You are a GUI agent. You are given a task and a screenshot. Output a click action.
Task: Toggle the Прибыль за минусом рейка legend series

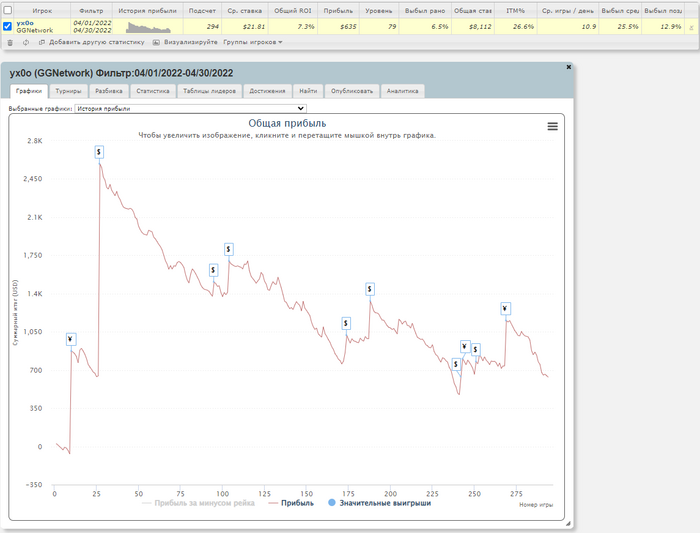[198, 503]
